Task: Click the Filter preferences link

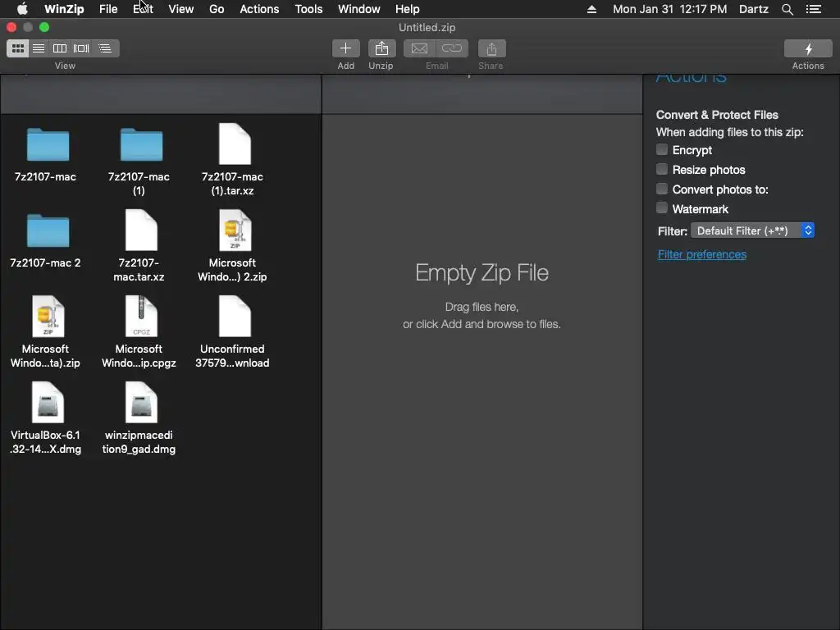Action: point(702,254)
